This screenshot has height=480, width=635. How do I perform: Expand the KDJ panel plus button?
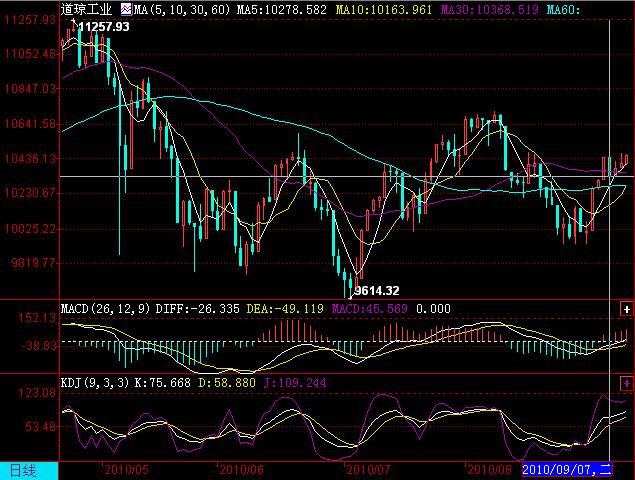coord(626,383)
